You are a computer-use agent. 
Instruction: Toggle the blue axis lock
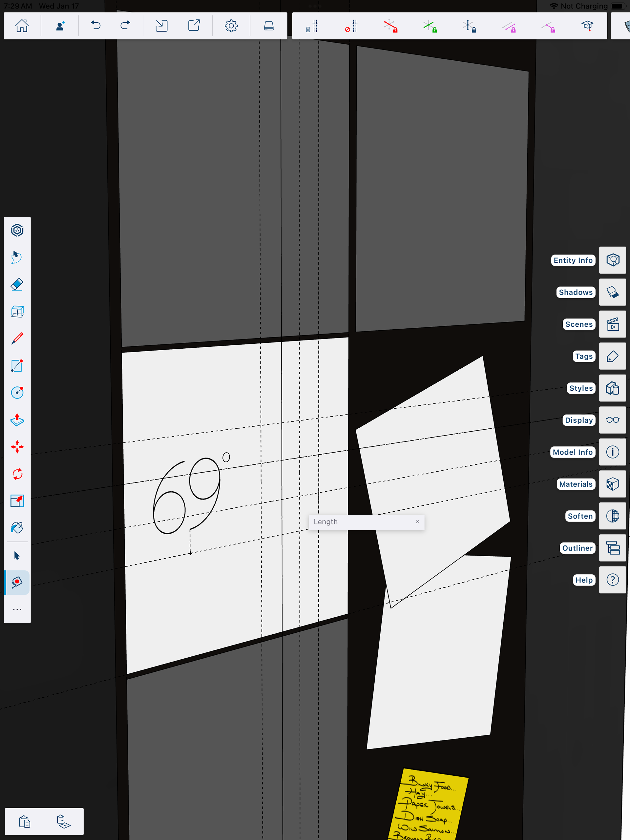point(469,26)
